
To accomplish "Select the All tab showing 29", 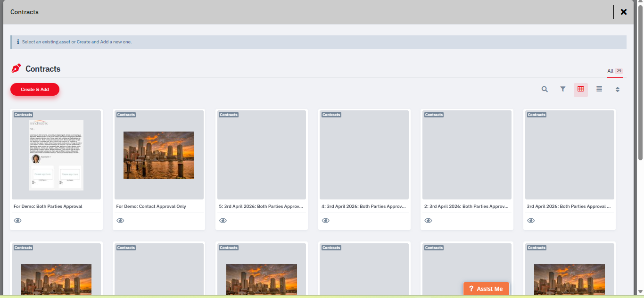I will [615, 71].
